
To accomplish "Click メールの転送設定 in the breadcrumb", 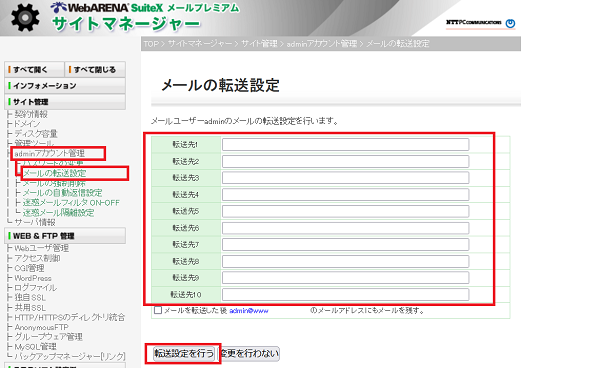I will click(x=398, y=44).
